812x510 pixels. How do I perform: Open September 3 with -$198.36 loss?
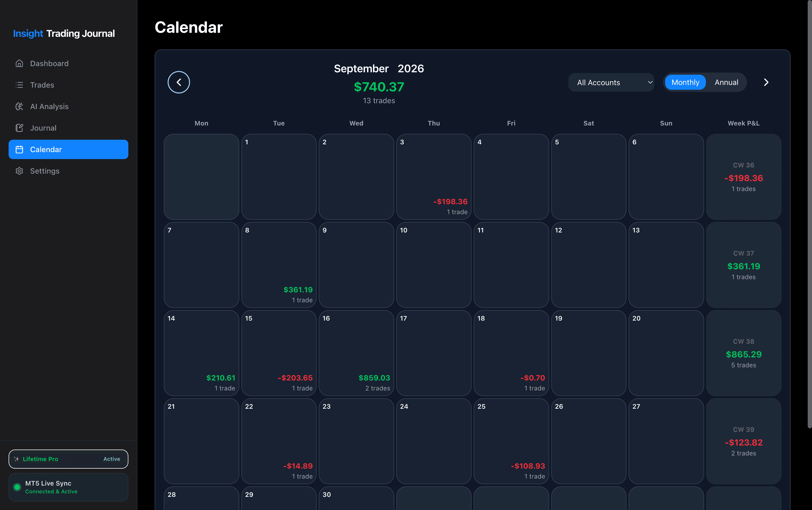433,177
